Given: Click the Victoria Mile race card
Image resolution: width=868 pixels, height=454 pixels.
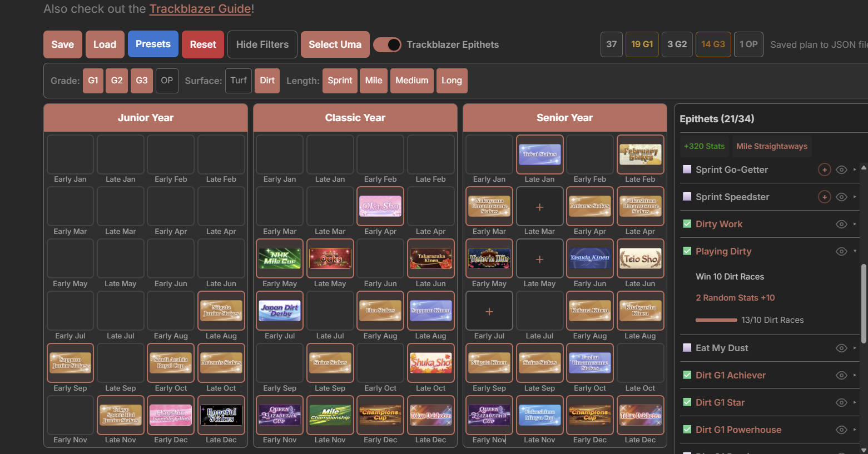Looking at the screenshot, I should 489,259.
